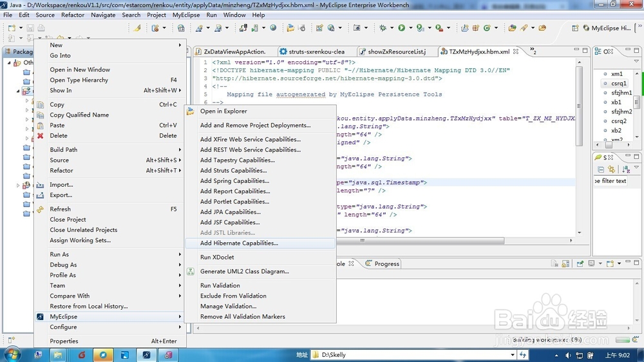Open the taskbar address dropdown arrow

(x=512, y=355)
